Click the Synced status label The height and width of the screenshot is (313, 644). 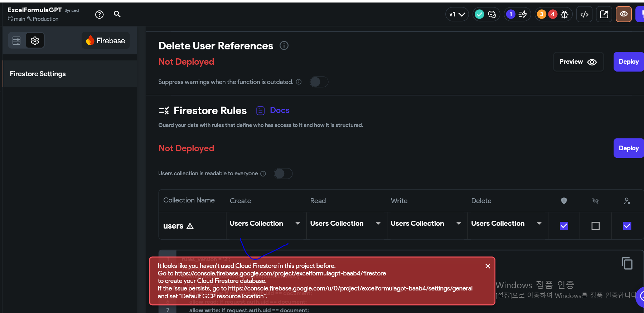coord(72,10)
